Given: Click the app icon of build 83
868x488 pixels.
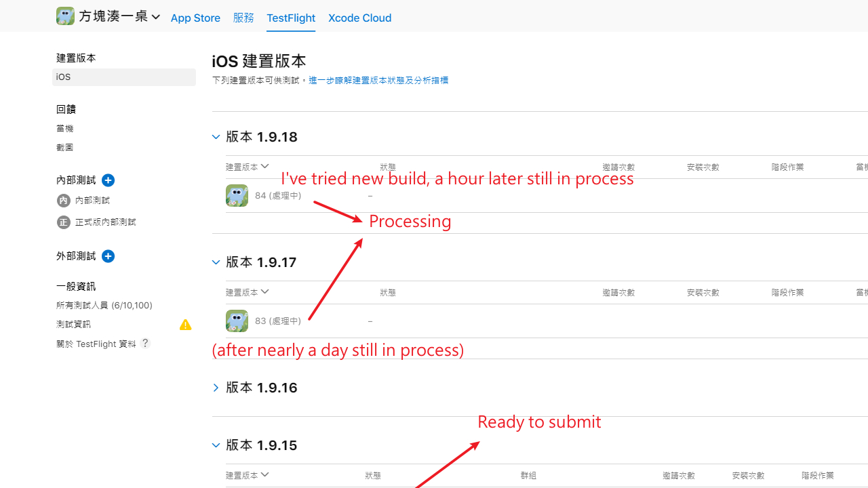Looking at the screenshot, I should pyautogui.click(x=237, y=321).
